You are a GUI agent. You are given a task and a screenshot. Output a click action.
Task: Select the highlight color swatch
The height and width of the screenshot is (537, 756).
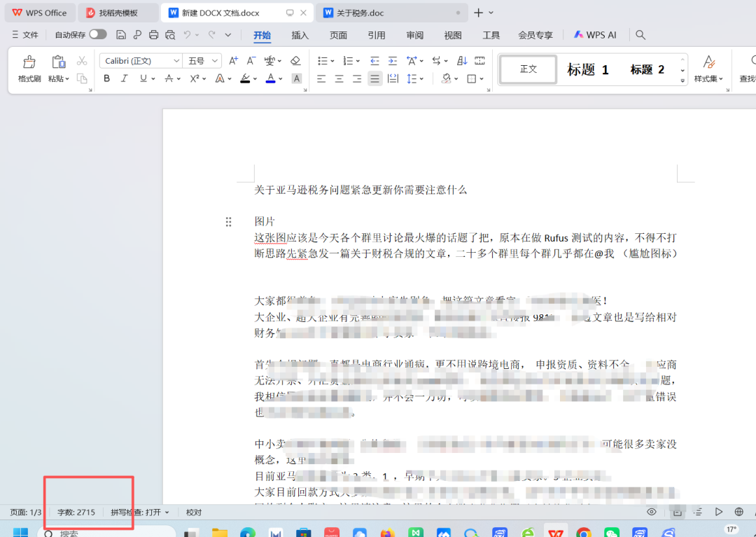246,78
